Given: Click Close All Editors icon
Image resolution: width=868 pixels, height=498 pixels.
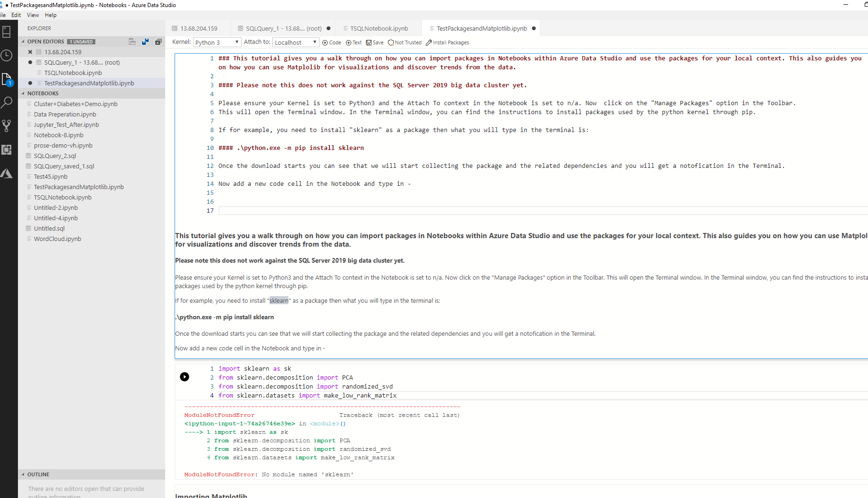Looking at the screenshot, I should click(x=159, y=41).
